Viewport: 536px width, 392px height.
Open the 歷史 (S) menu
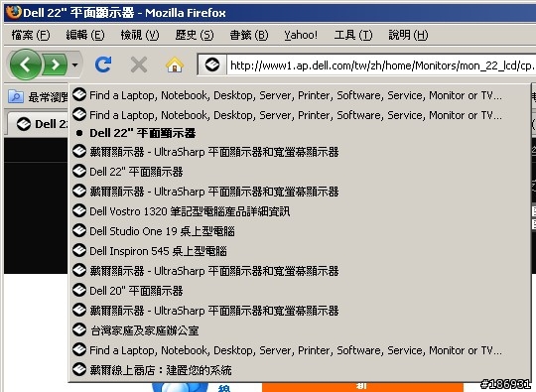coord(195,35)
